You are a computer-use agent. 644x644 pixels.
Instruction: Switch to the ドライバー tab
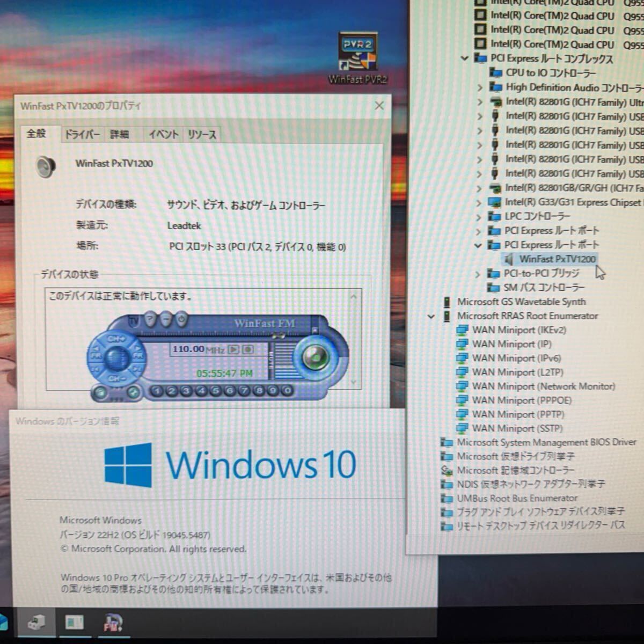(82, 134)
